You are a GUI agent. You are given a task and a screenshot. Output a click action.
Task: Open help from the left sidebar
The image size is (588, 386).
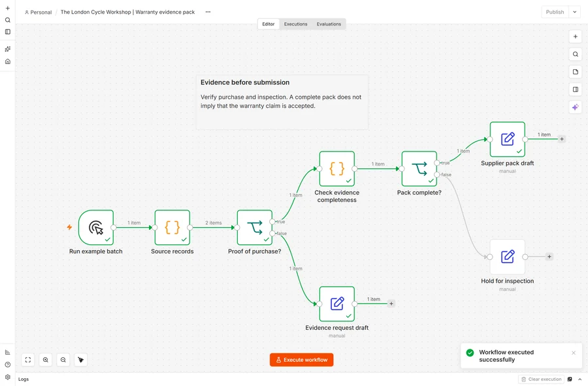click(x=7, y=364)
